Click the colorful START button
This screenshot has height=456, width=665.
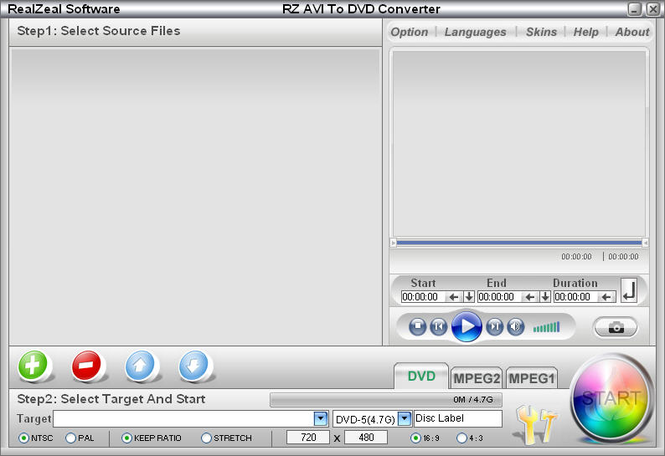tap(611, 399)
